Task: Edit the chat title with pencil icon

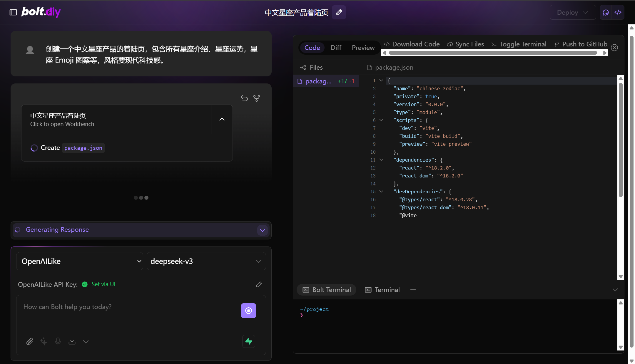Action: pos(339,12)
